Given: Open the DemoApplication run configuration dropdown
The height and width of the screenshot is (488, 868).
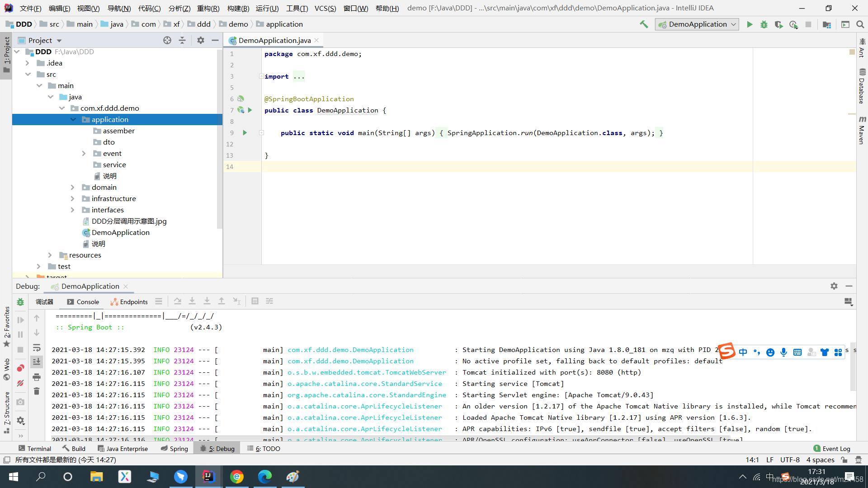Looking at the screenshot, I should pos(697,24).
